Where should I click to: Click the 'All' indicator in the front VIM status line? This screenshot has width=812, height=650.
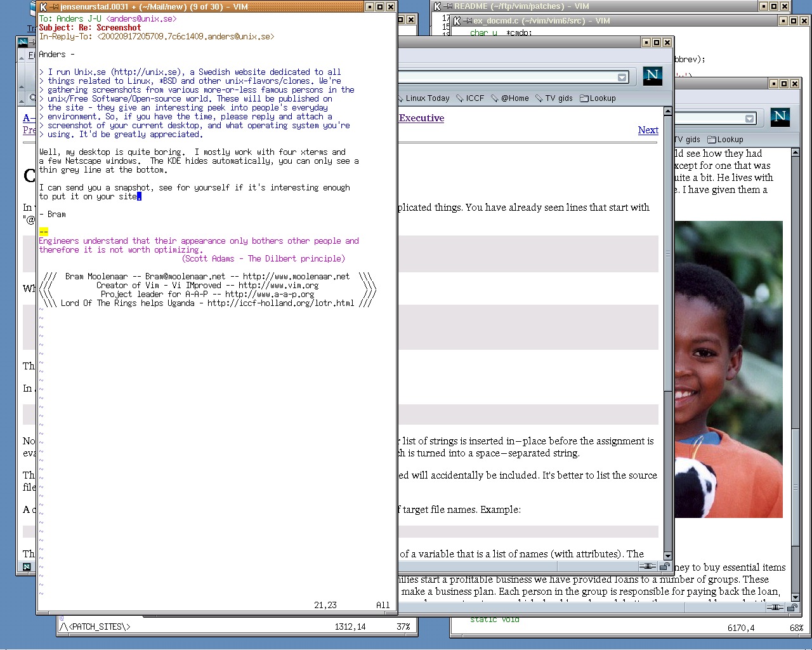coord(383,606)
